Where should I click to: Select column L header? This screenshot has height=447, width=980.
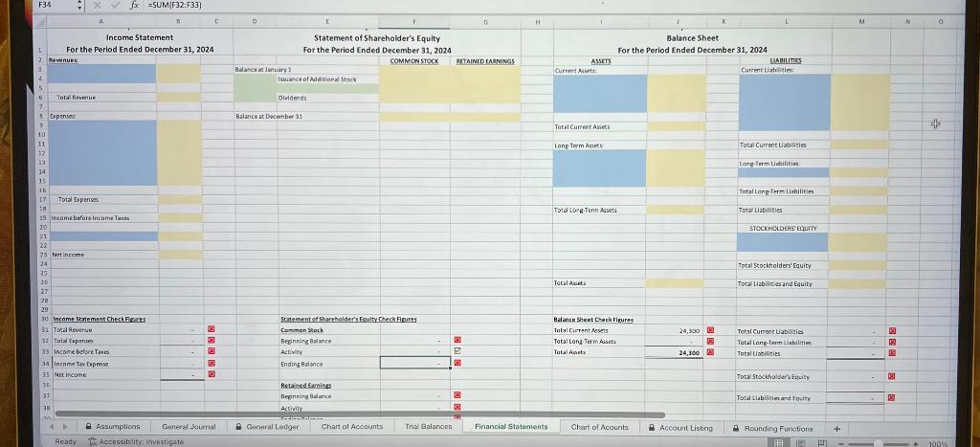(785, 22)
